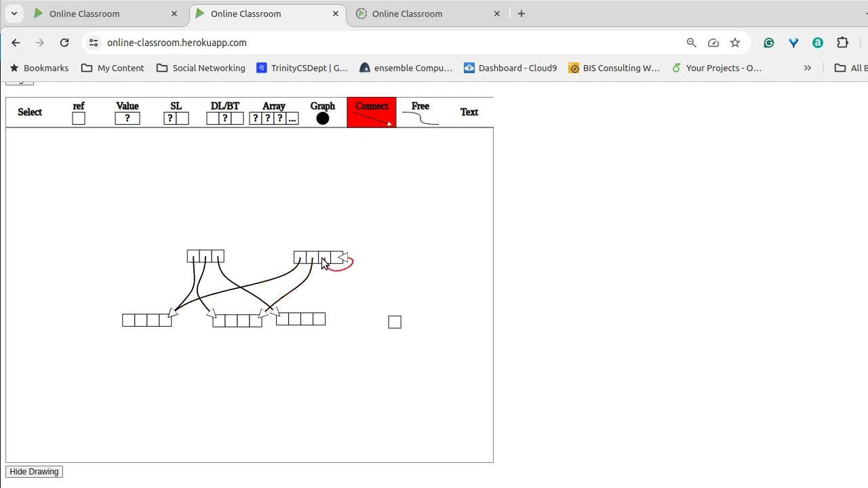Image resolution: width=868 pixels, height=488 pixels.
Task: Close the first Online Classroom tab
Action: tap(174, 14)
